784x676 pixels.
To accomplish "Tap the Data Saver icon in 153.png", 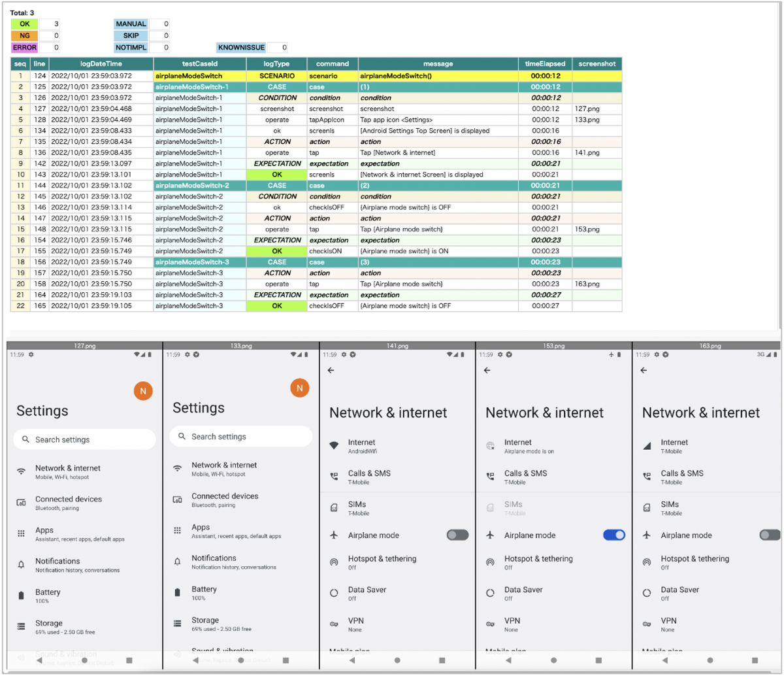I will 490,593.
